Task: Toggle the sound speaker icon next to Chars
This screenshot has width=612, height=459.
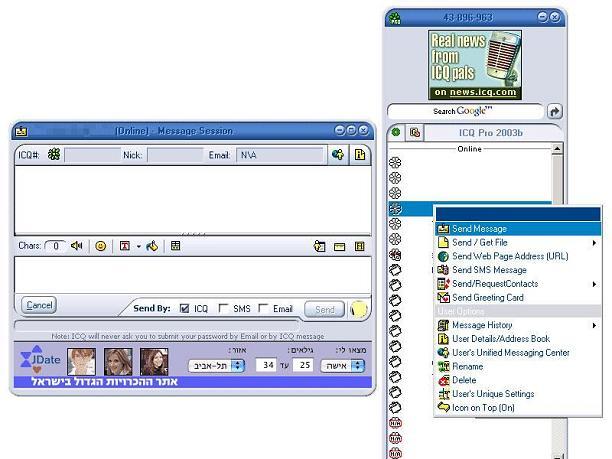Action: [x=76, y=246]
